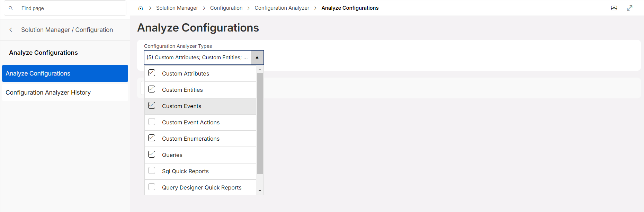
Task: Uncheck the Queries checkbox
Action: pos(152,154)
